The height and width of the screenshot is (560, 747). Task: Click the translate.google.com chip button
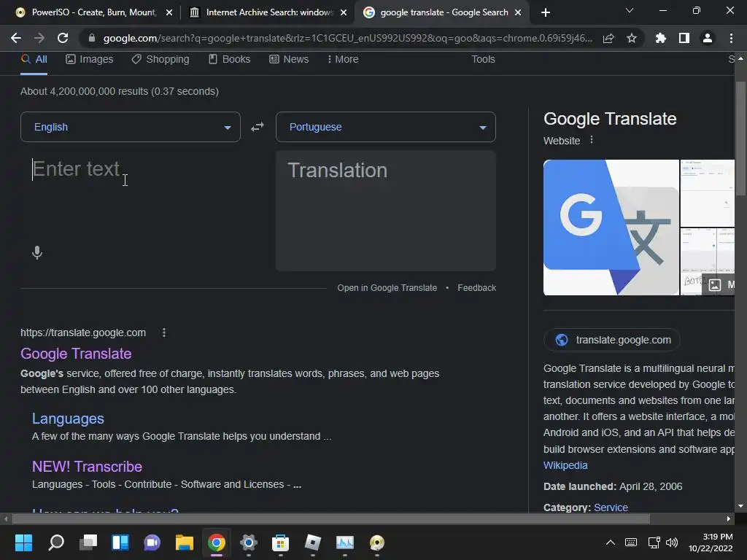click(x=612, y=340)
